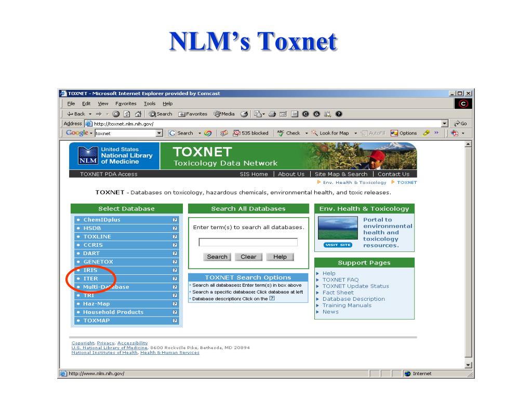Show more Google toolbar buttons chevron
This screenshot has height=399, width=532.
click(x=436, y=132)
